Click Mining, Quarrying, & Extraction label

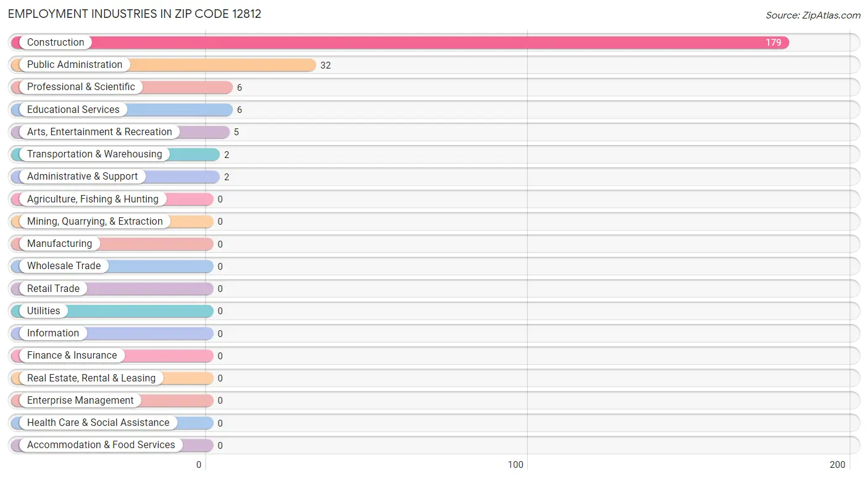click(95, 222)
